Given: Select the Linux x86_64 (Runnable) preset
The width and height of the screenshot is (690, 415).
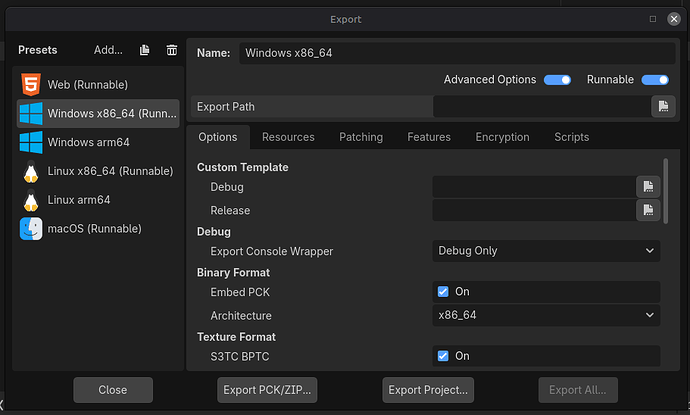Looking at the screenshot, I should point(98,171).
